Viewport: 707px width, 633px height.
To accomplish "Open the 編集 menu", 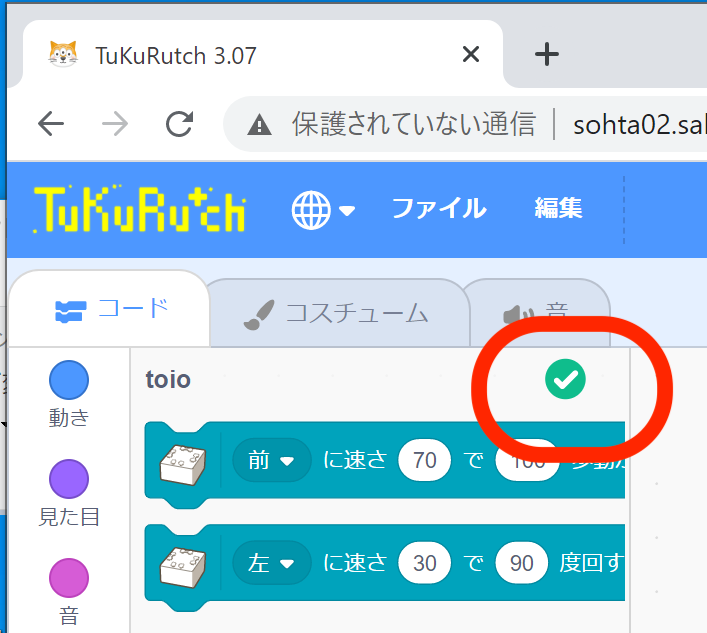I will [558, 208].
